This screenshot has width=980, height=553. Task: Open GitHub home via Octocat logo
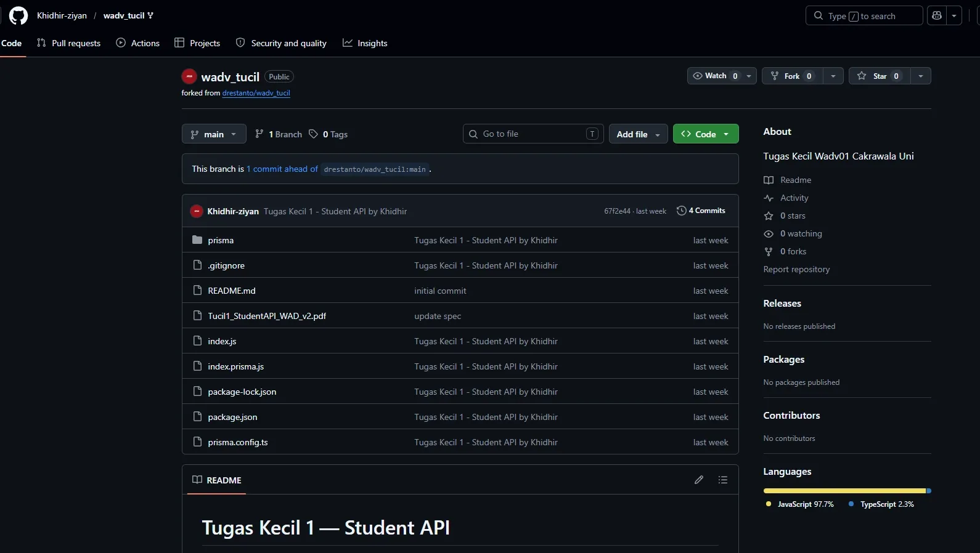click(18, 15)
